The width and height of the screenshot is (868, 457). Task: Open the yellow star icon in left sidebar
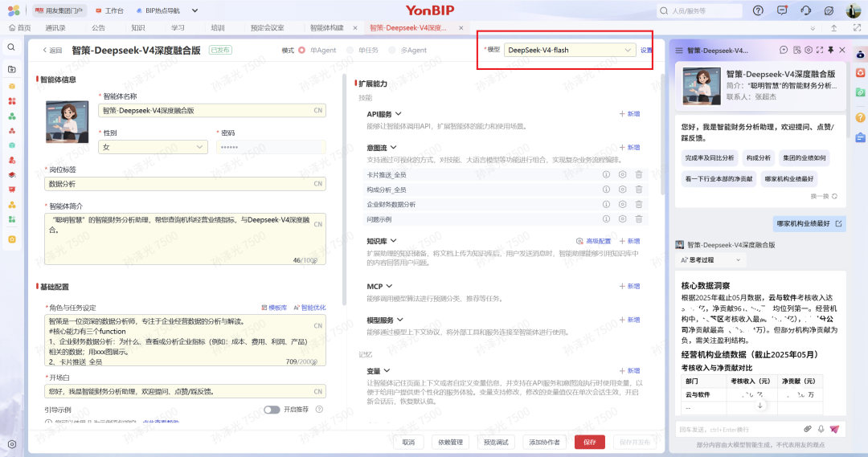tap(11, 239)
